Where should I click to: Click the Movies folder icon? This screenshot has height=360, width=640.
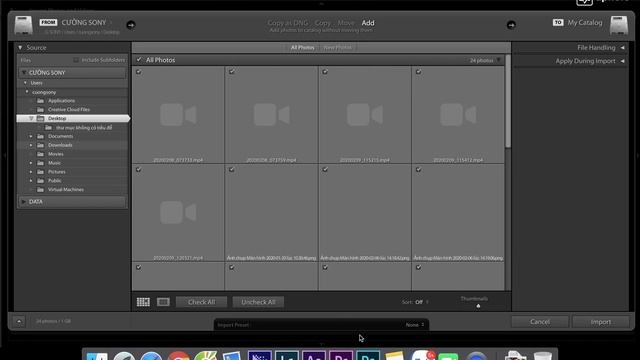[x=40, y=154]
